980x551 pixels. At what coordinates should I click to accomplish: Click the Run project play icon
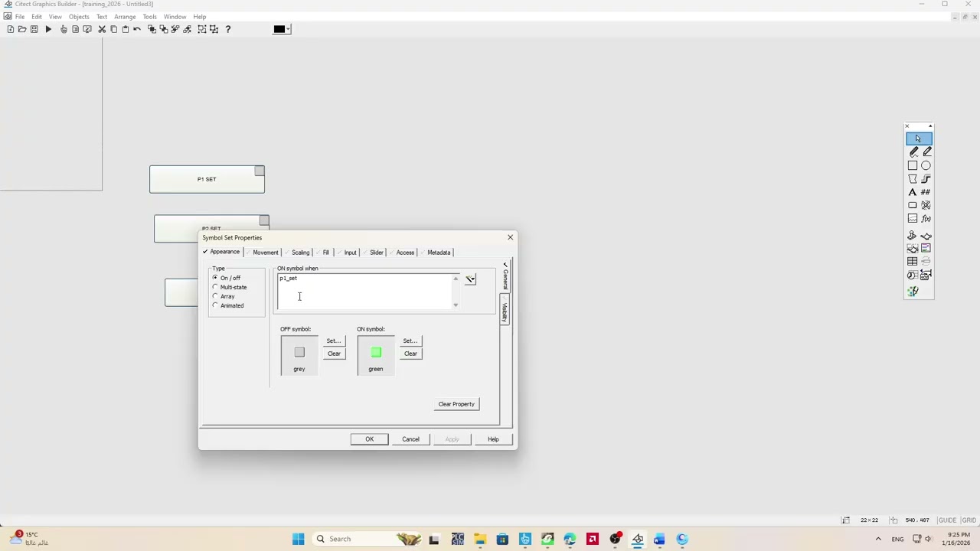(x=48, y=29)
